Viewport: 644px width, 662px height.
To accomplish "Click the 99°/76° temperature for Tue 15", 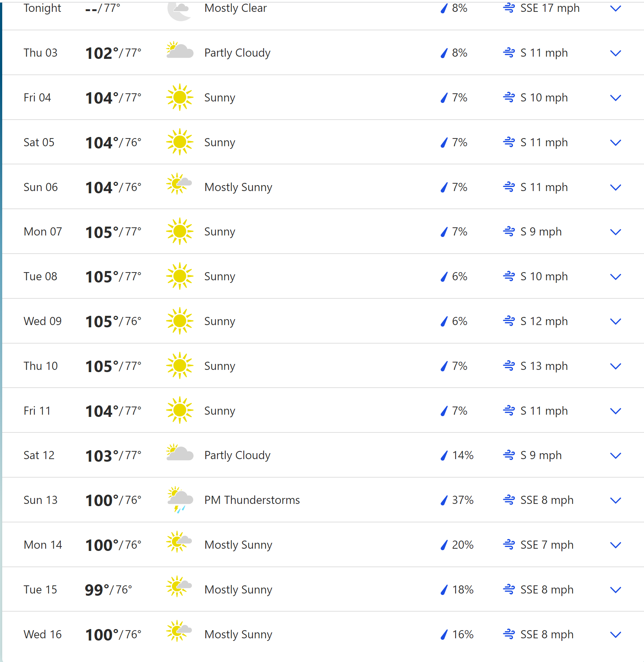I will click(109, 589).
